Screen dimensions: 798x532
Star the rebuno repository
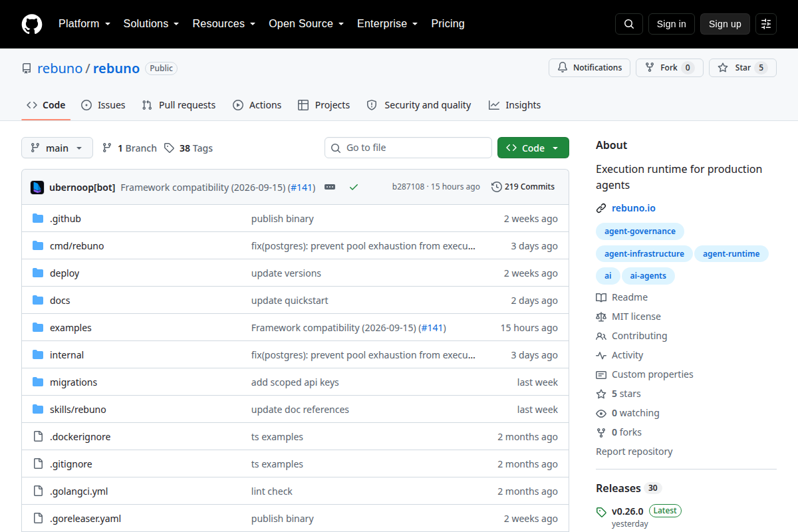(x=743, y=68)
